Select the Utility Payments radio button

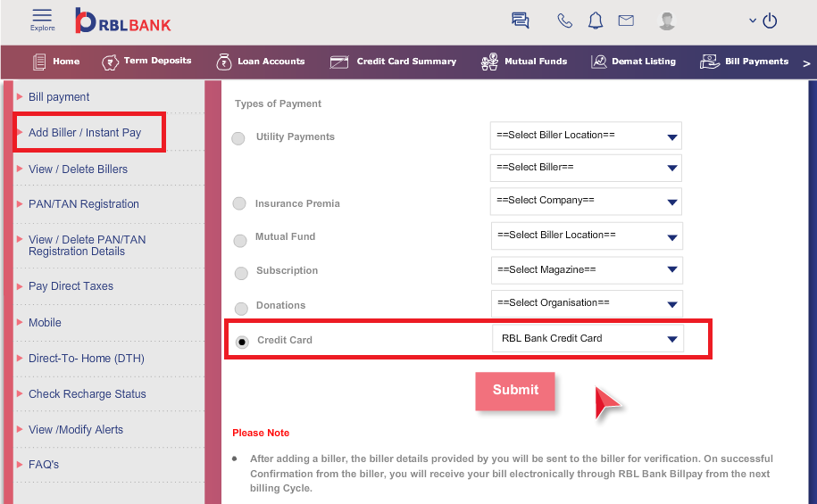pyautogui.click(x=238, y=138)
